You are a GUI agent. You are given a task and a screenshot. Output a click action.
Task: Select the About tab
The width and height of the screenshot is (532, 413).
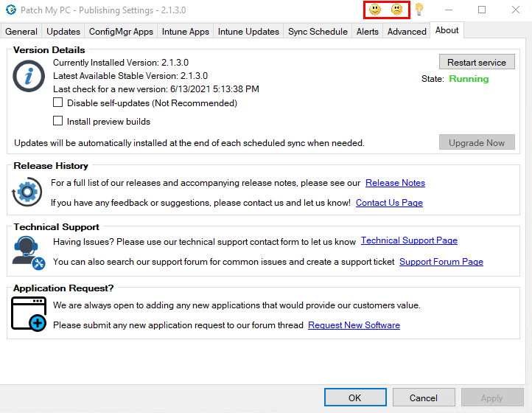point(447,30)
